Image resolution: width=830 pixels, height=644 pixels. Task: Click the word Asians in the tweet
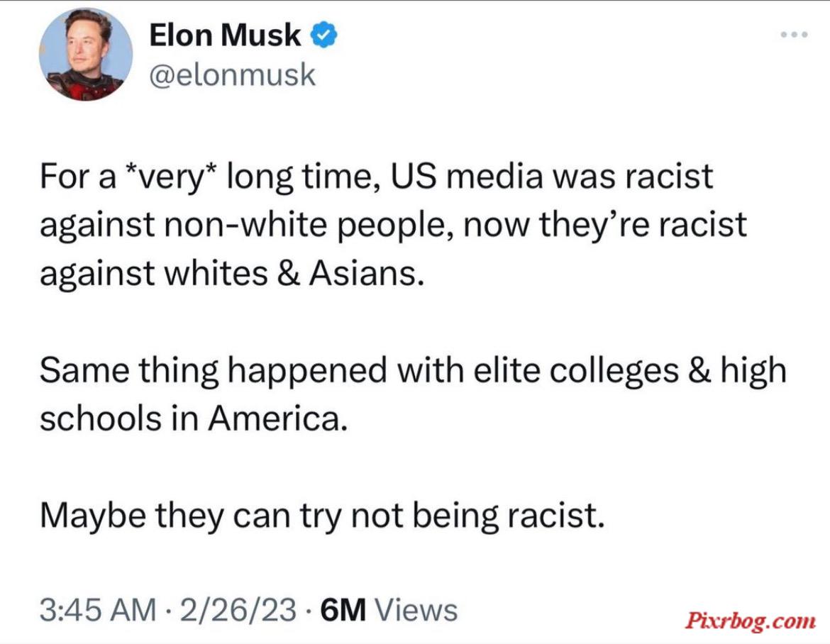367,274
